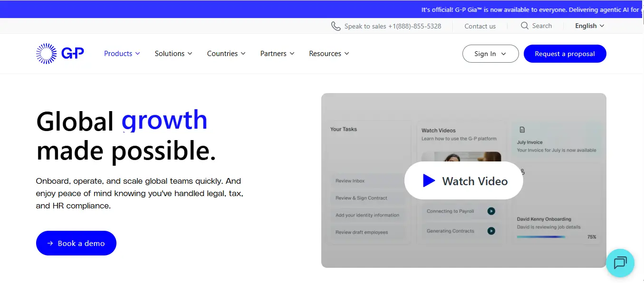Image resolution: width=644 pixels, height=283 pixels.
Task: Click the Search text link
Action: tap(542, 26)
